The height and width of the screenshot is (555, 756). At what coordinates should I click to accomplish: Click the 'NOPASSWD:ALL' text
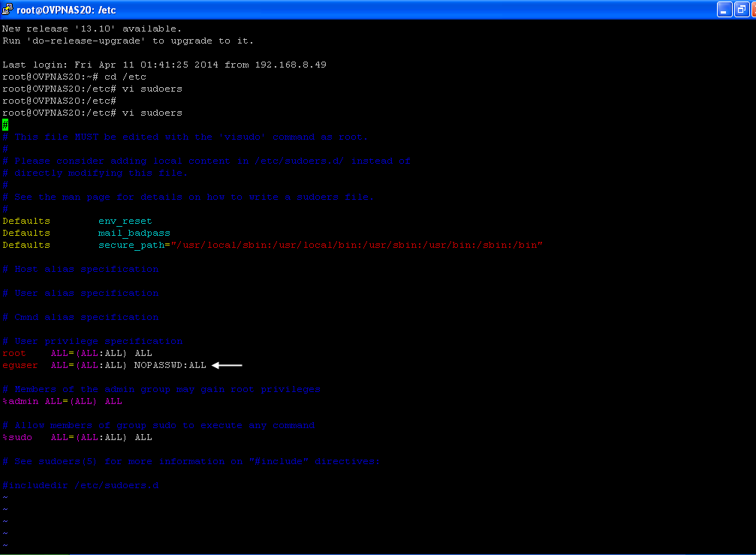pyautogui.click(x=170, y=366)
